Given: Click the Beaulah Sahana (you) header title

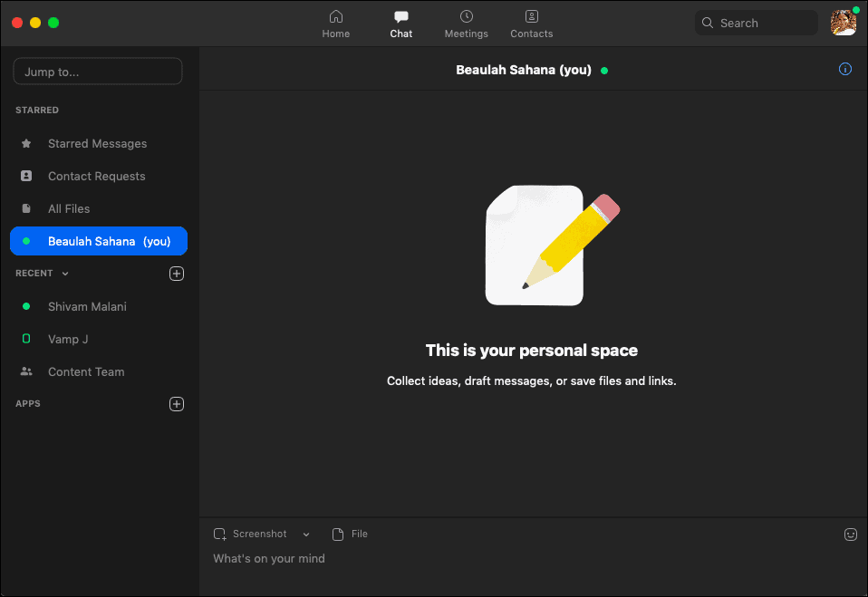Looking at the screenshot, I should click(523, 71).
